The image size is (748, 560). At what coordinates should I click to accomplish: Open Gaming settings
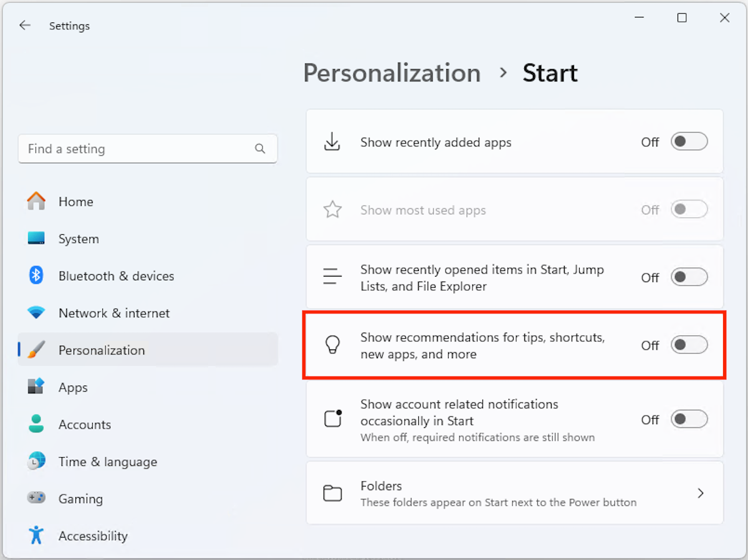point(148,498)
